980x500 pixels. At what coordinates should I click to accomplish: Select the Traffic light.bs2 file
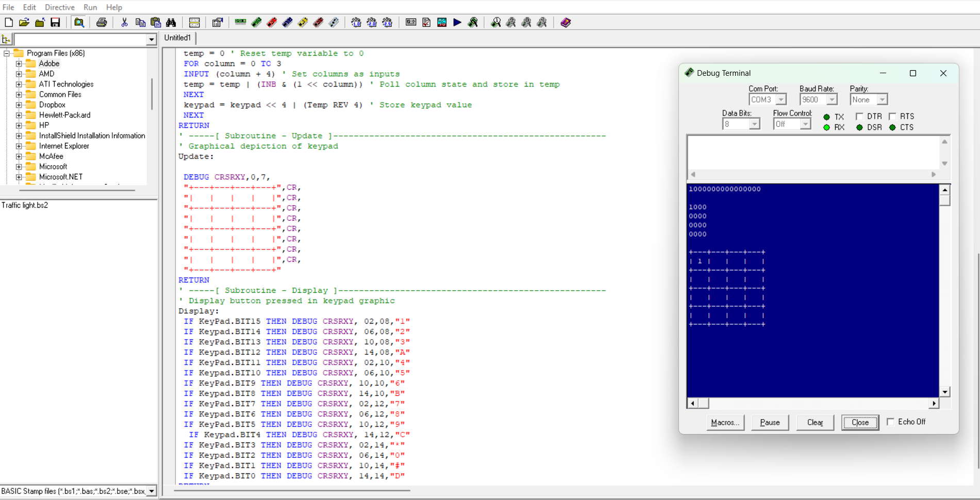coord(25,205)
